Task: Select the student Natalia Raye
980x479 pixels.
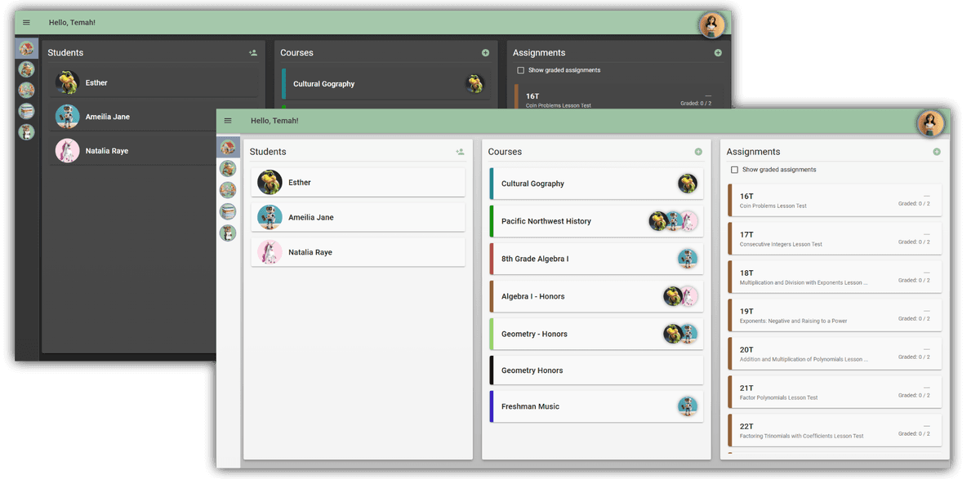Action: (358, 251)
